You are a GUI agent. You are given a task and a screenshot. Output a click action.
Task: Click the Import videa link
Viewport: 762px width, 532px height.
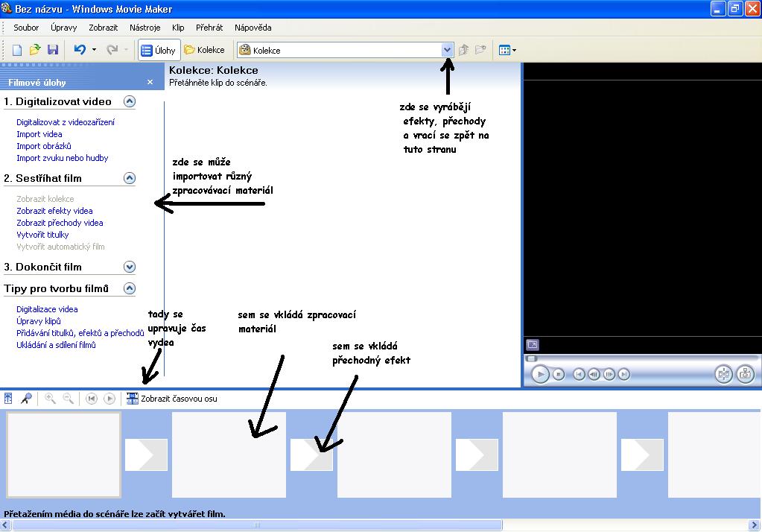[x=39, y=134]
